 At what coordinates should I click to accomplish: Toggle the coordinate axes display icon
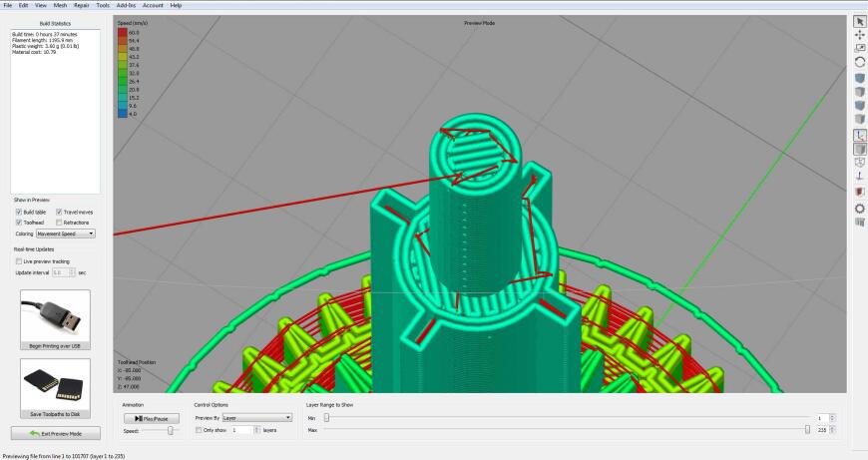click(859, 135)
